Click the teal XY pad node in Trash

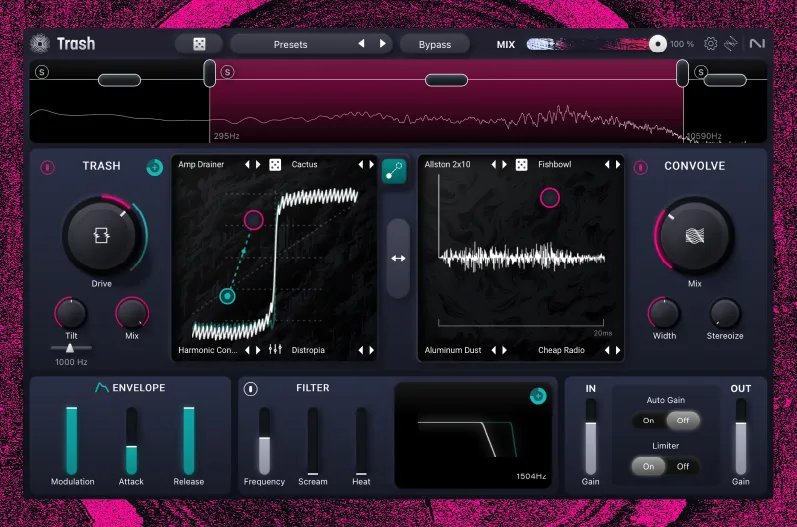coord(227,296)
